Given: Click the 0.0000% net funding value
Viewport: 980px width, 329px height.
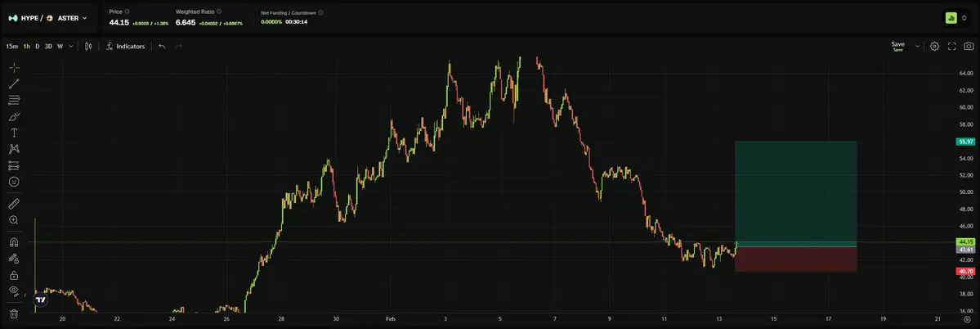Looking at the screenshot, I should click(x=271, y=22).
